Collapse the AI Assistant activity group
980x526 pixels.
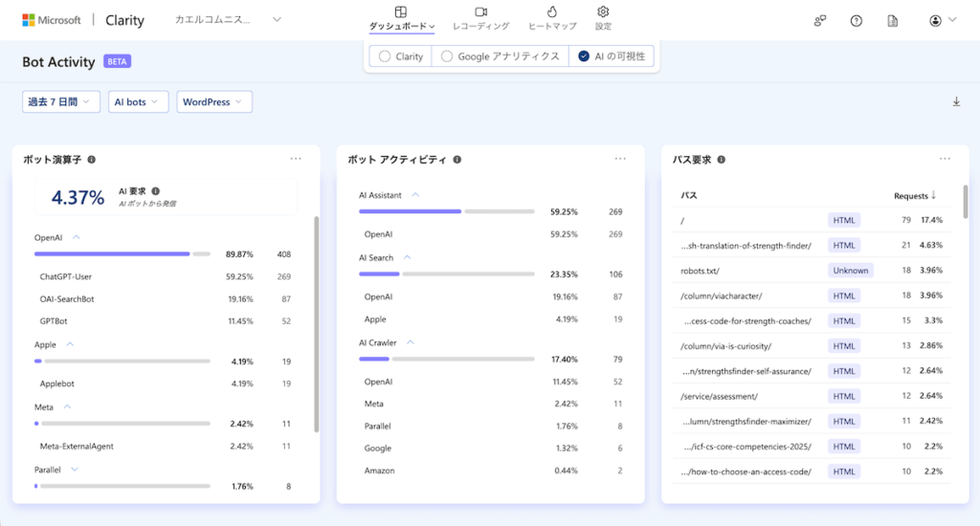pyautogui.click(x=415, y=195)
